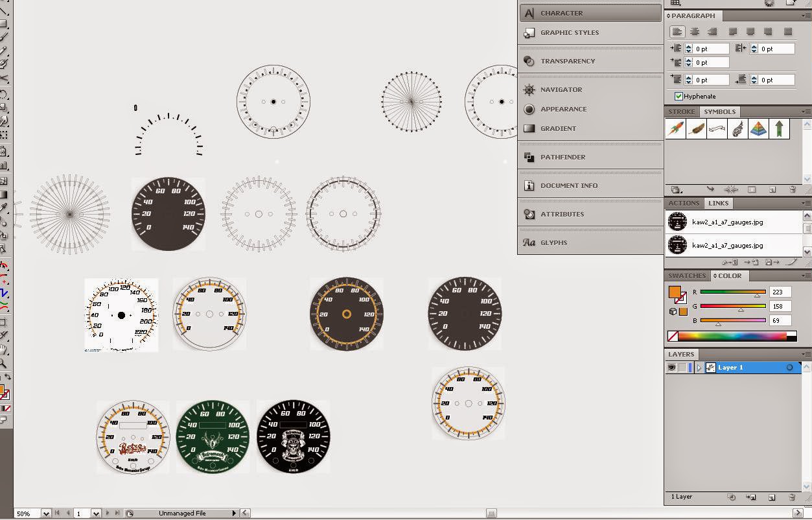Delete the selected symbol with trash icon

click(793, 189)
